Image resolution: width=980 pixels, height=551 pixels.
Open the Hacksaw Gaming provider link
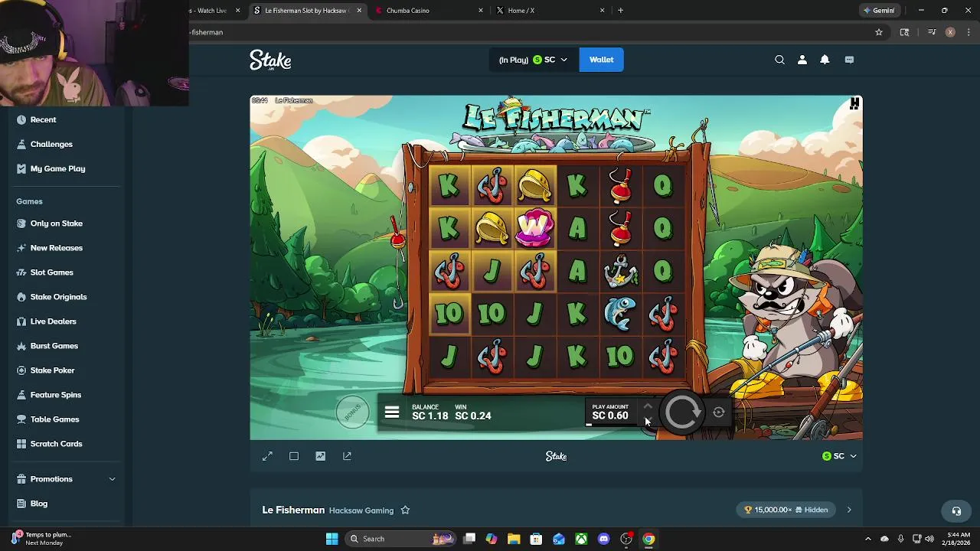click(x=361, y=510)
